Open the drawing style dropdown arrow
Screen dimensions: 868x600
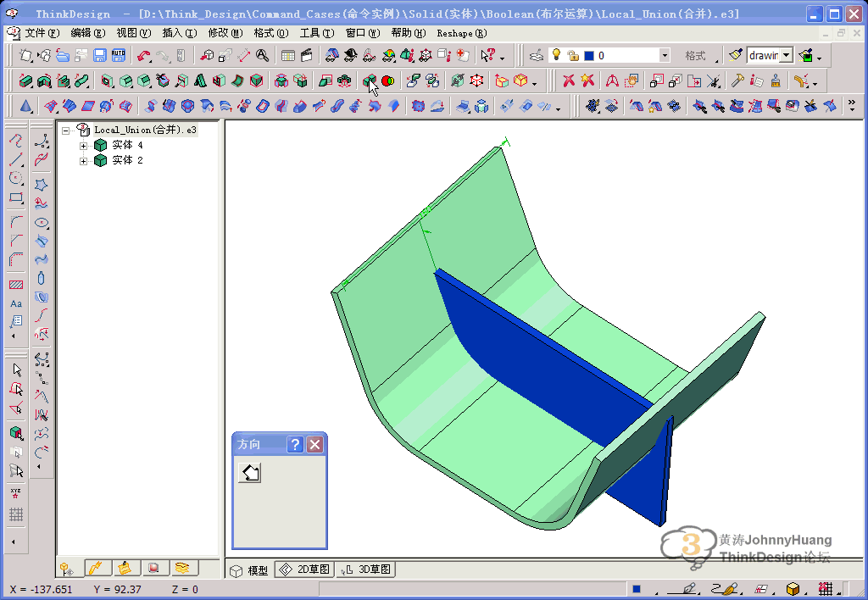(x=787, y=55)
